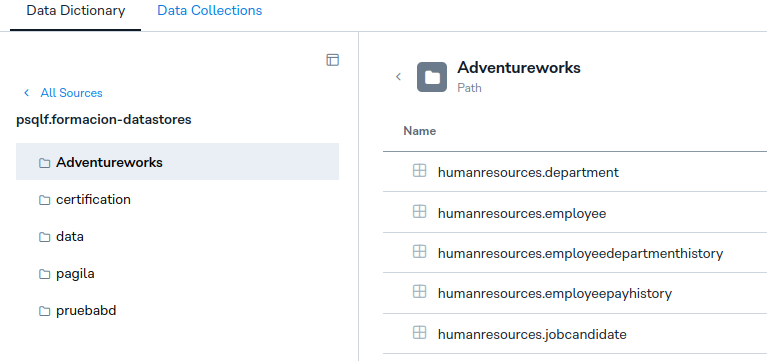Switch to the Data Collections tab
Image resolution: width=767 pixels, height=361 pixels.
[209, 11]
